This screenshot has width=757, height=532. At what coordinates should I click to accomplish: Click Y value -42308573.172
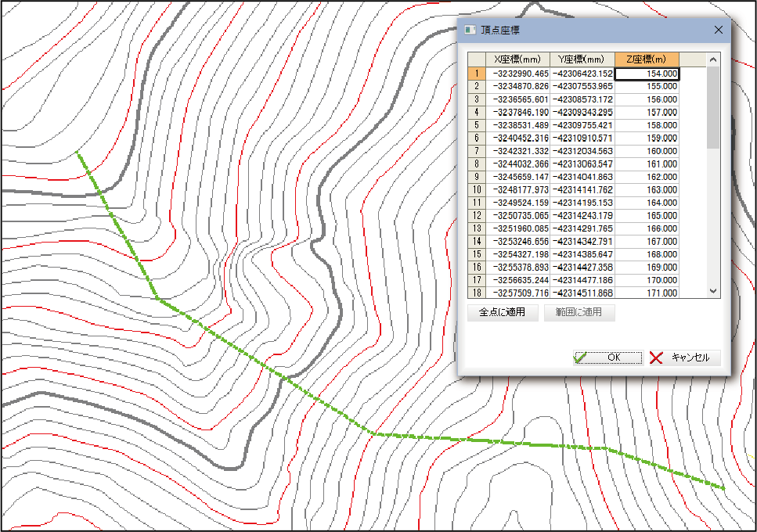[582, 99]
